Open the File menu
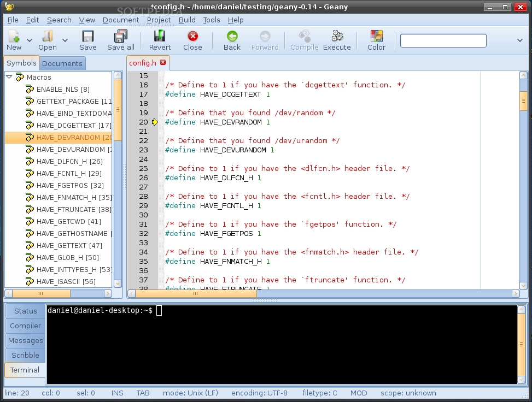Screen dimensions: 532x402 click(x=13, y=20)
